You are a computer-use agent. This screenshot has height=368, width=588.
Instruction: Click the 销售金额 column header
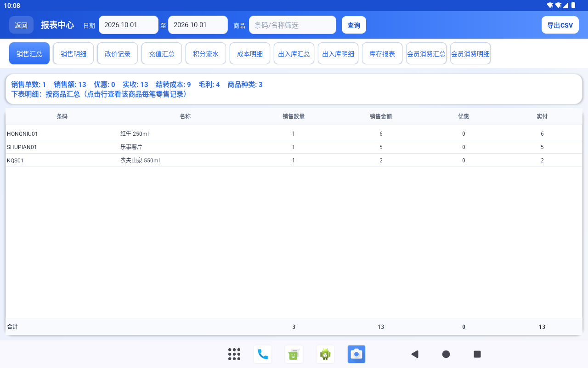pyautogui.click(x=381, y=116)
